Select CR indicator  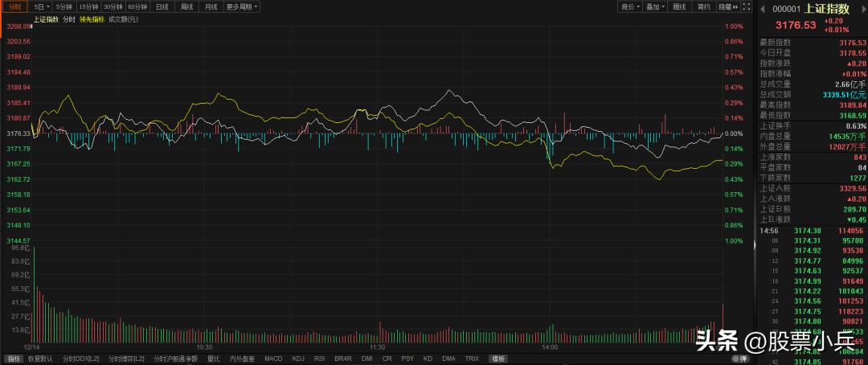(387, 359)
